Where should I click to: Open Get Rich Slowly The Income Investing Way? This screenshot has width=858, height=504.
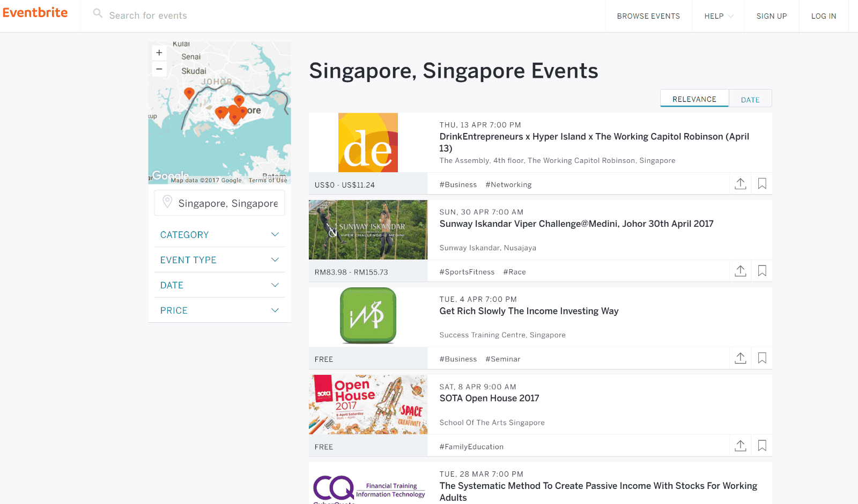[x=529, y=312]
